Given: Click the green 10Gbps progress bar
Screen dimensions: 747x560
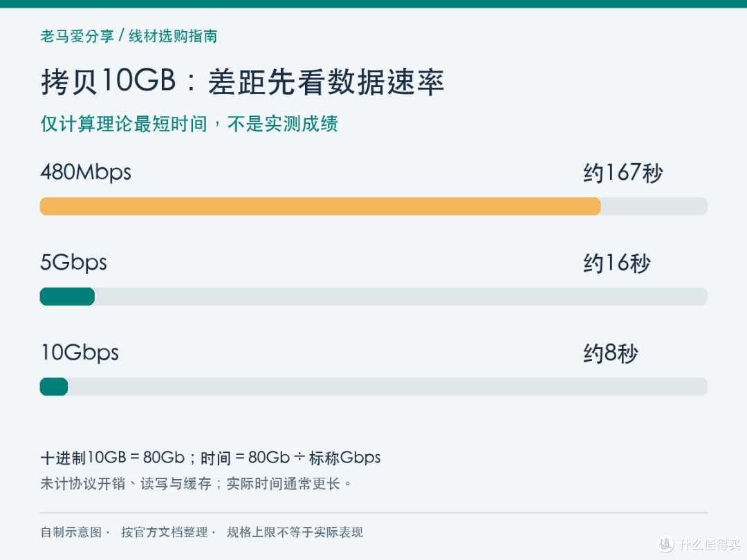Looking at the screenshot, I should [54, 386].
